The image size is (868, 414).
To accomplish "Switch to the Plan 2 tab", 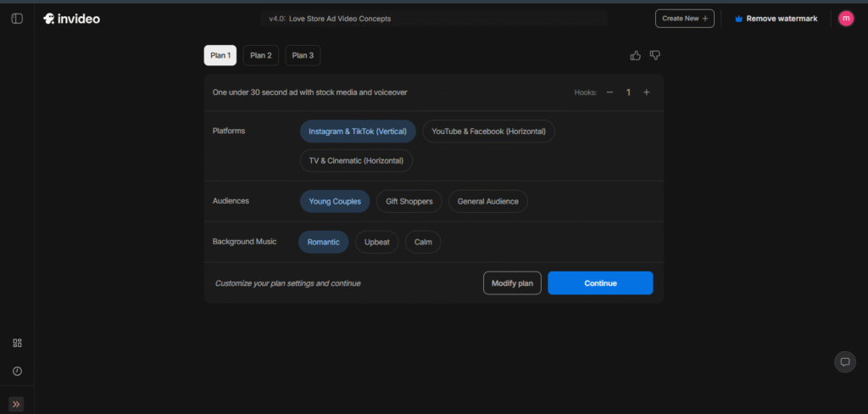I will coord(260,56).
